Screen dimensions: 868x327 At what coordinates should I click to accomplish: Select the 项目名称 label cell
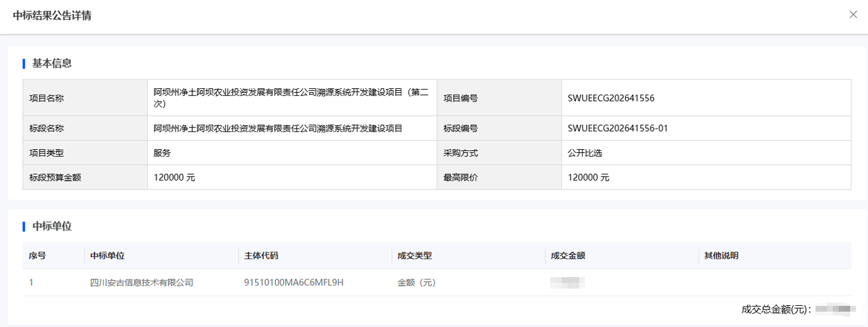tap(85, 98)
